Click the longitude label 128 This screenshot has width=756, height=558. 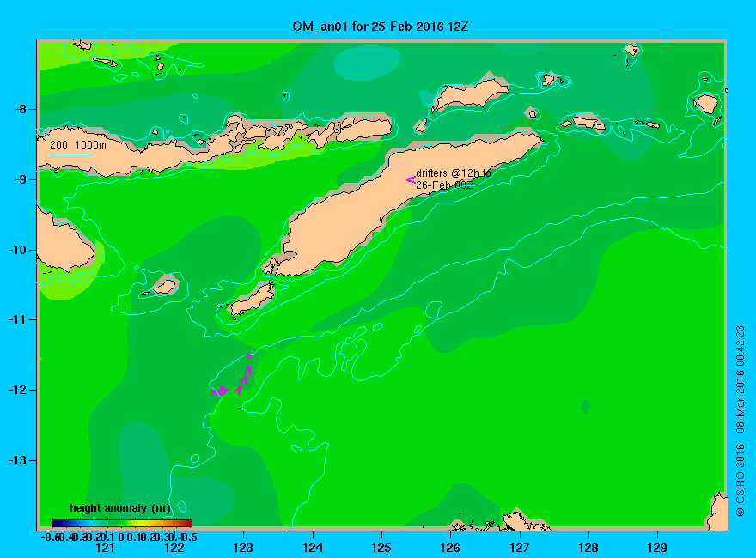pyautogui.click(x=588, y=548)
